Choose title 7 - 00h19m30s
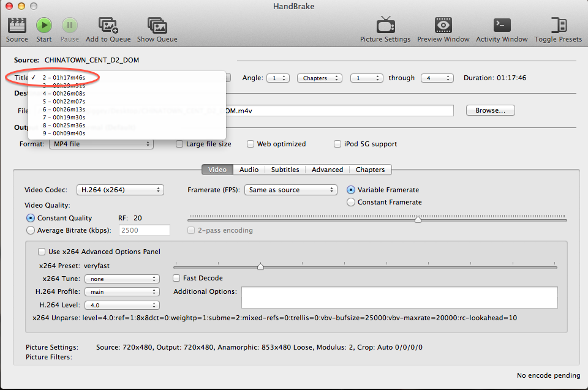 click(127, 118)
